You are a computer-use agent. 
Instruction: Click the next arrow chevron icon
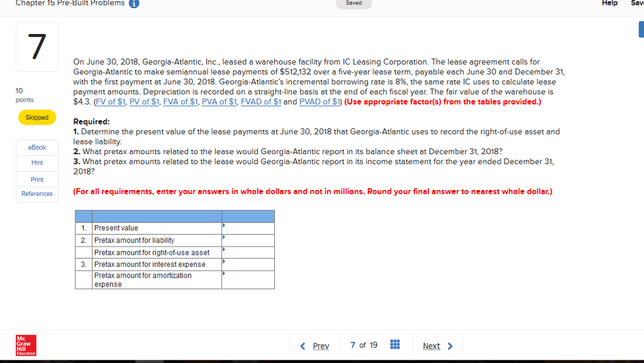point(450,346)
